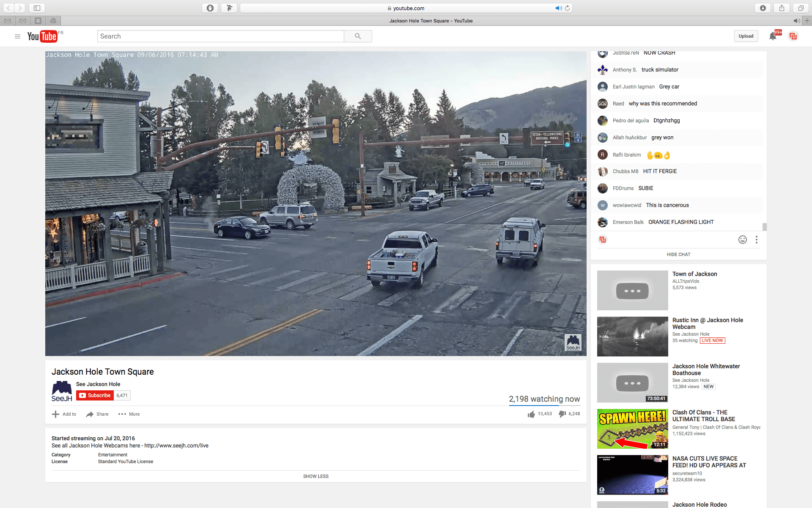Open the notifications bell
The image size is (812, 508).
(773, 36)
